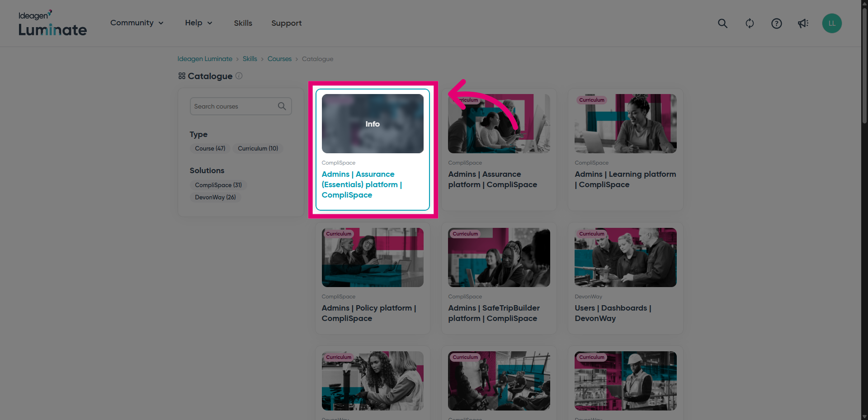The width and height of the screenshot is (868, 420).
Task: Toggle the Curriculum (10) type filter
Action: click(258, 148)
